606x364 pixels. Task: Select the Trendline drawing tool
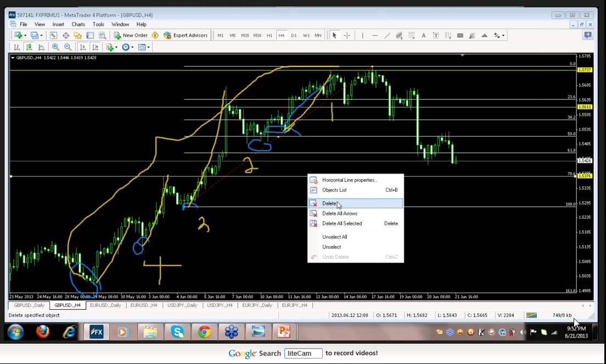pyautogui.click(x=387, y=35)
